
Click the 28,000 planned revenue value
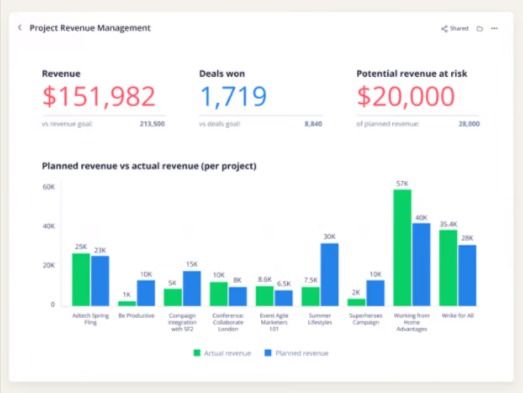coord(469,124)
